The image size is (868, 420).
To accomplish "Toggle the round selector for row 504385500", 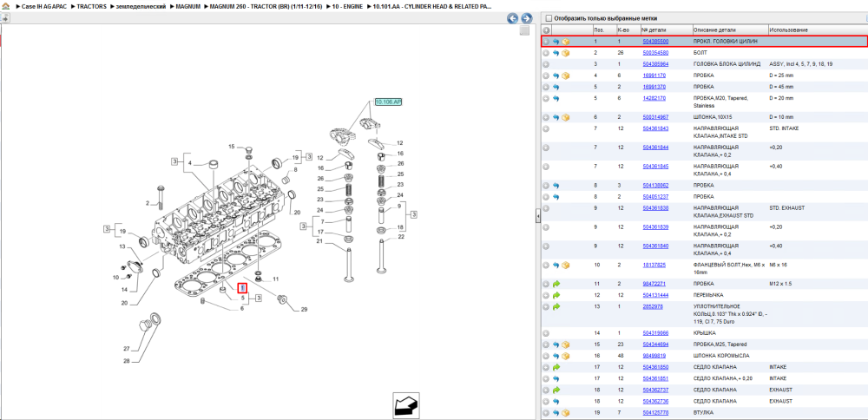I will click(x=546, y=42).
